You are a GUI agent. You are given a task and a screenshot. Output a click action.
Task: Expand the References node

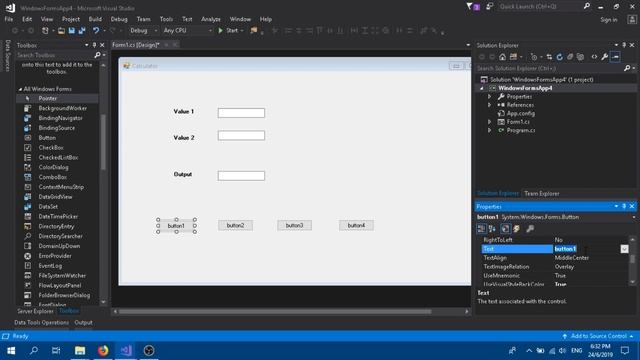(x=489, y=105)
